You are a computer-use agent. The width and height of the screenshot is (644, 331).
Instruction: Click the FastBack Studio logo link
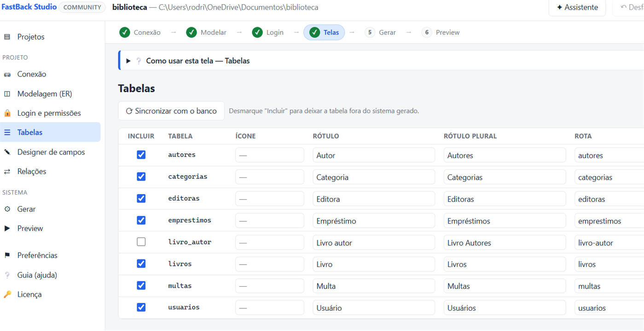click(29, 7)
